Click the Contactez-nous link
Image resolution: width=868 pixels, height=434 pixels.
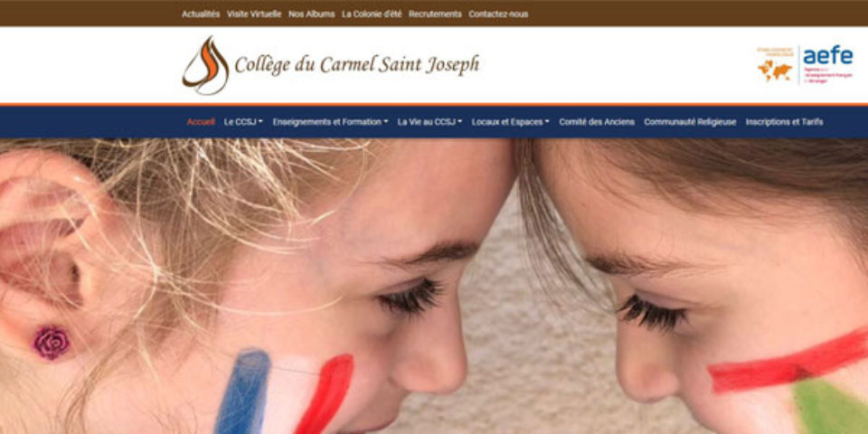click(498, 14)
